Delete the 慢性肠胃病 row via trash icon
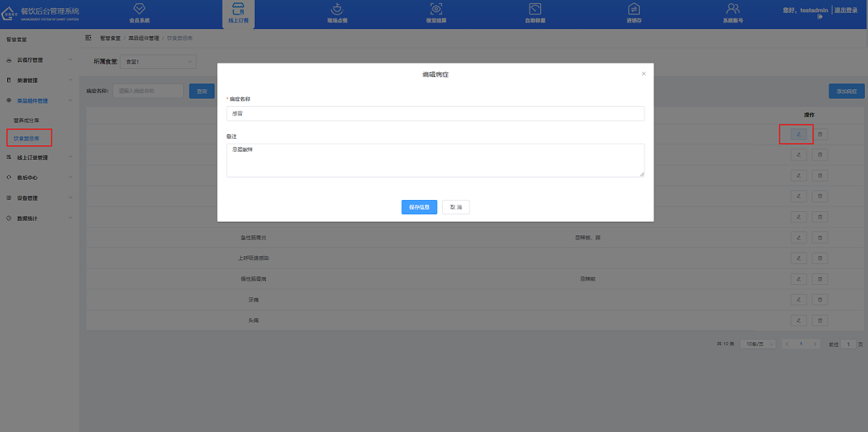The height and width of the screenshot is (432, 868). click(x=819, y=279)
